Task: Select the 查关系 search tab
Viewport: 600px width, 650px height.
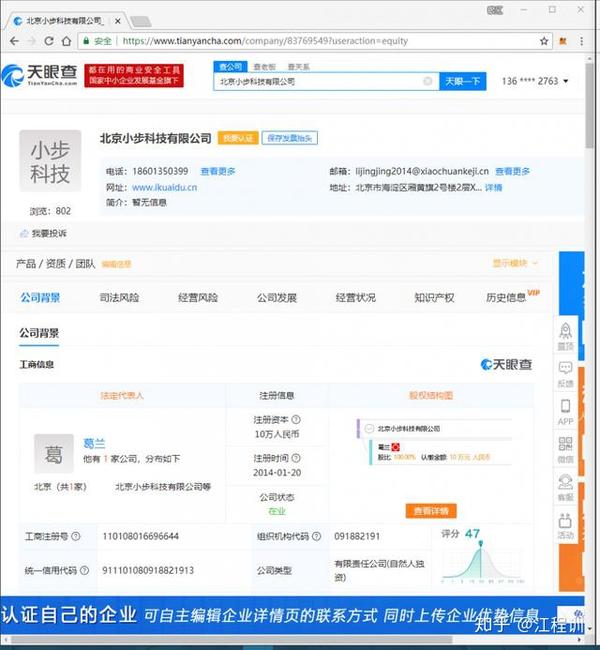Action: (x=298, y=67)
